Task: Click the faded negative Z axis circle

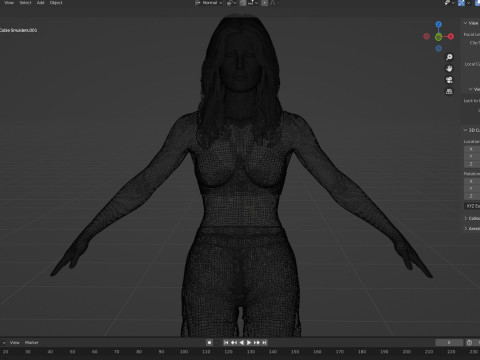Action: coord(439,49)
